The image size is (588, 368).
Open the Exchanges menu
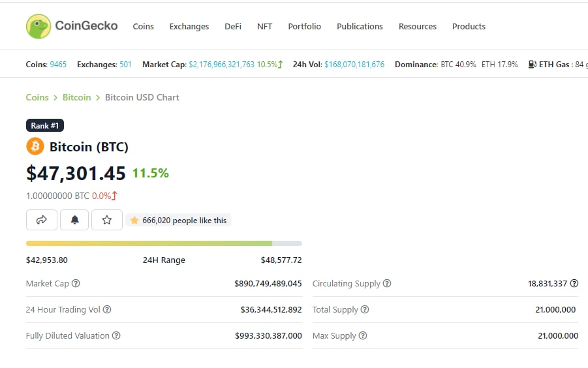click(x=189, y=27)
